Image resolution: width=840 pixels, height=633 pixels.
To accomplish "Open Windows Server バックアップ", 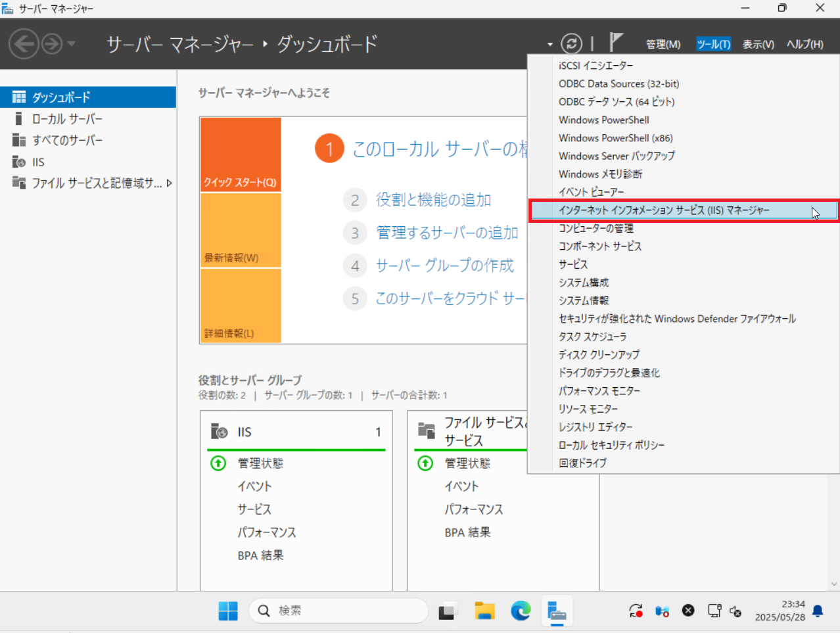I will pos(684,156).
